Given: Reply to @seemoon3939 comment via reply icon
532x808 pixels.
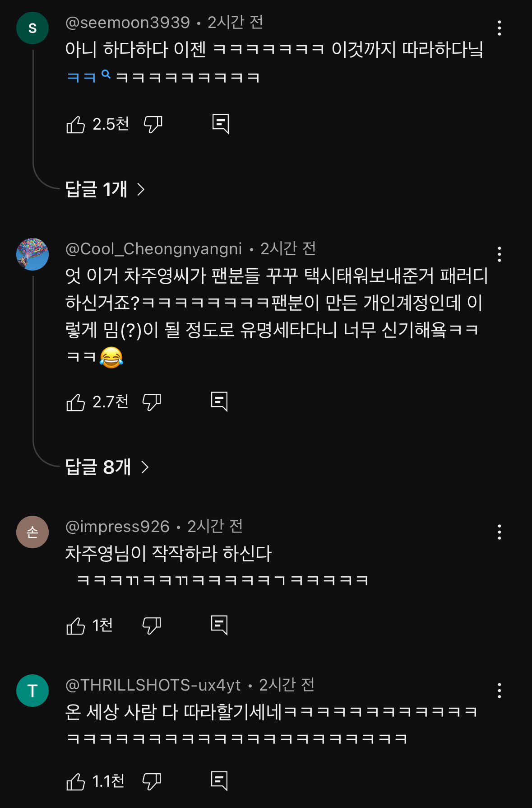Looking at the screenshot, I should (221, 124).
